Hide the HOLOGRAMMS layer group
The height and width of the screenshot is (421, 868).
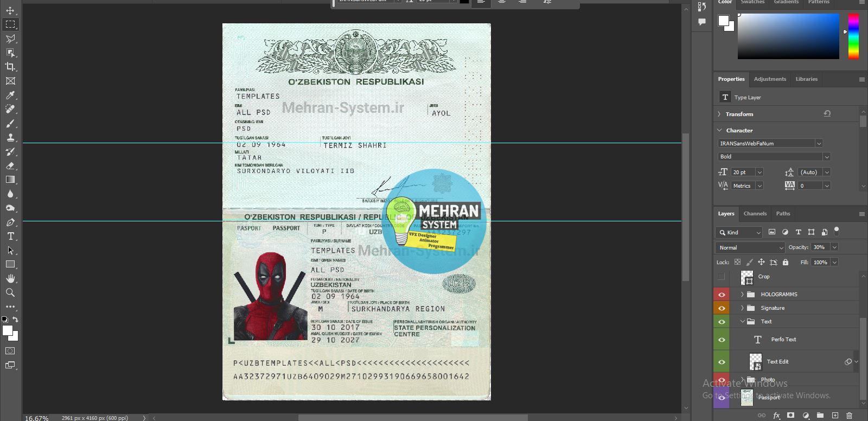(x=722, y=295)
